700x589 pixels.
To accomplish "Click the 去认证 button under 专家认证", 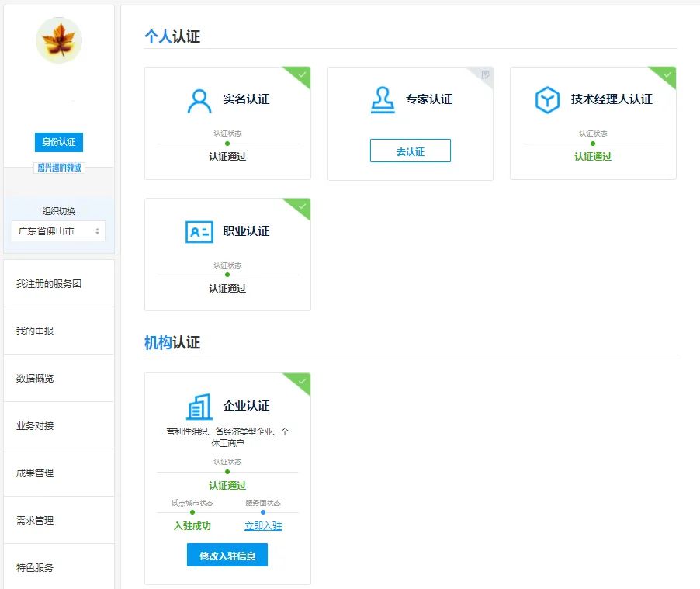I will pyautogui.click(x=410, y=151).
